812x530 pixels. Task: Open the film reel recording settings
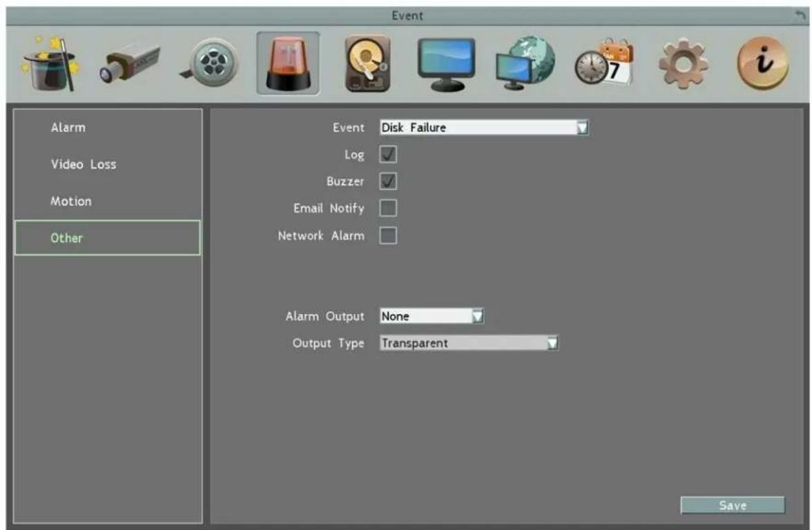[x=209, y=63]
